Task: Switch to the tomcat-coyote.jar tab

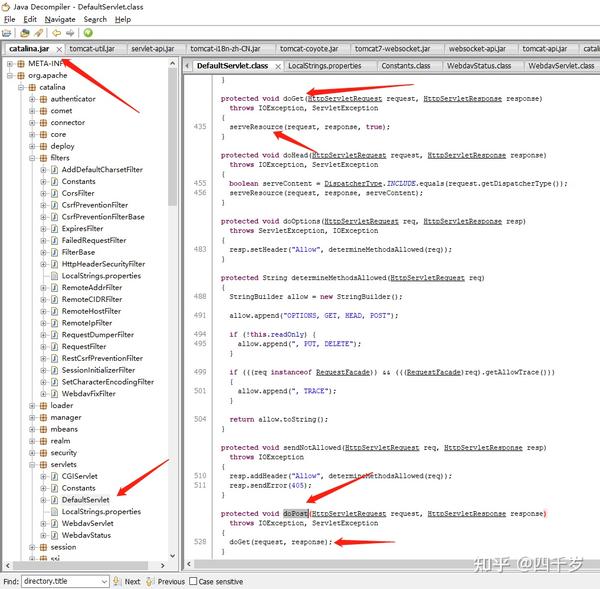Action: click(309, 49)
